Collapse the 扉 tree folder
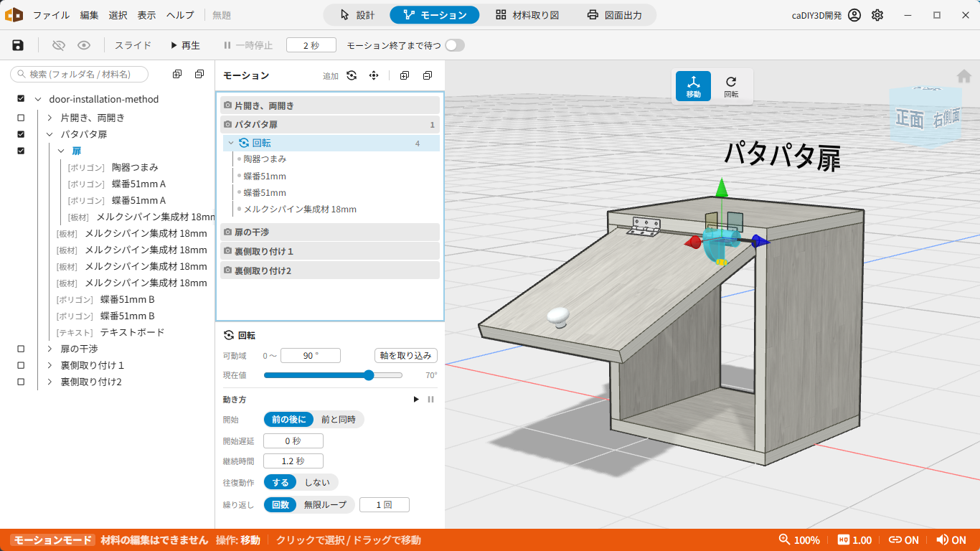 tap(61, 151)
